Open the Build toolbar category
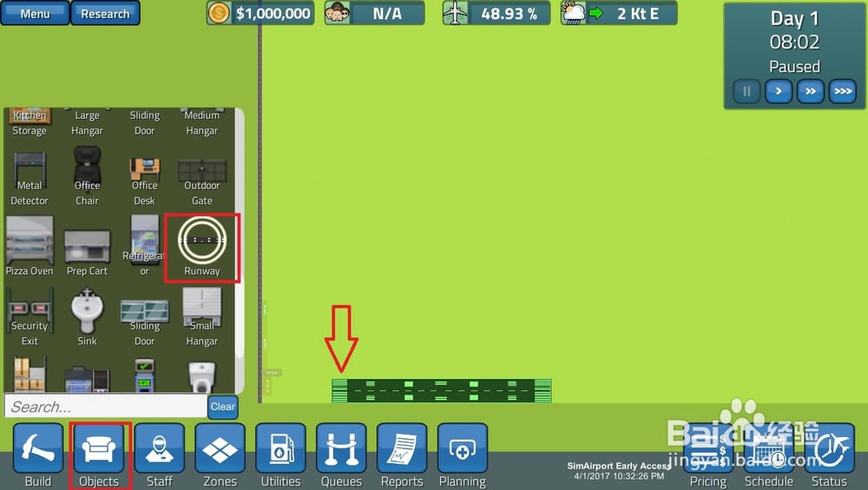 (38, 451)
